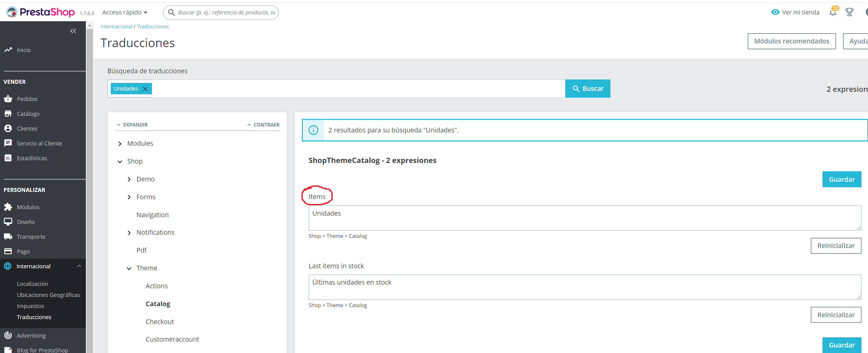The height and width of the screenshot is (353, 868).
Task: Open Localización submenu item
Action: point(32,284)
